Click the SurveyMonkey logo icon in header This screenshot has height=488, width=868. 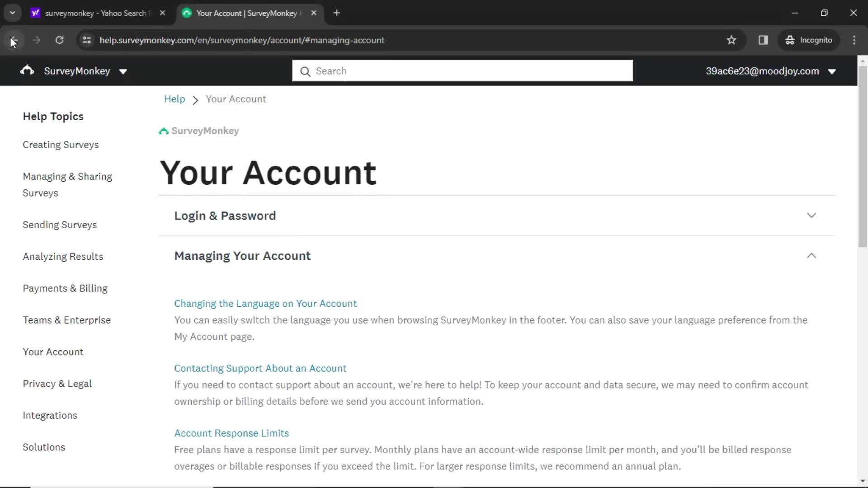pos(27,70)
